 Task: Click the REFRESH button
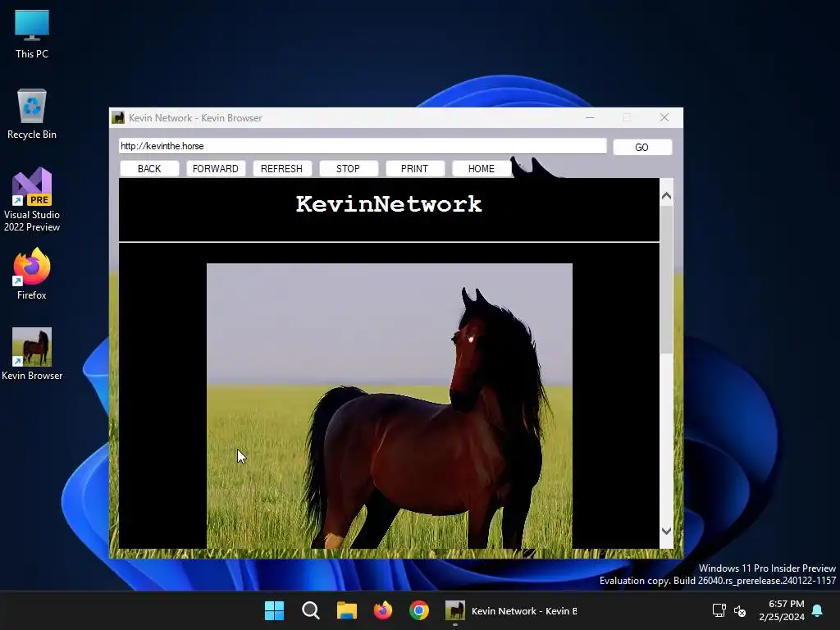coord(282,169)
